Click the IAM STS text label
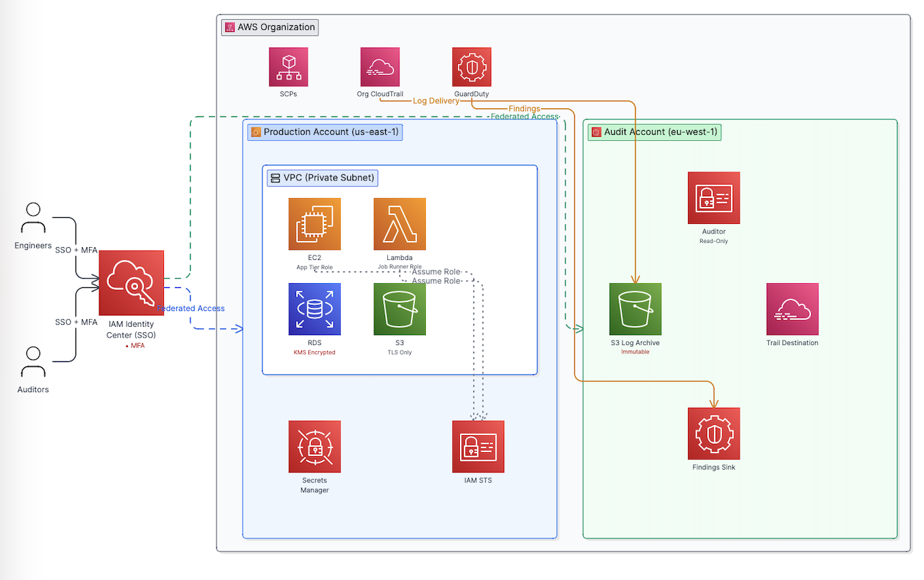 click(478, 481)
